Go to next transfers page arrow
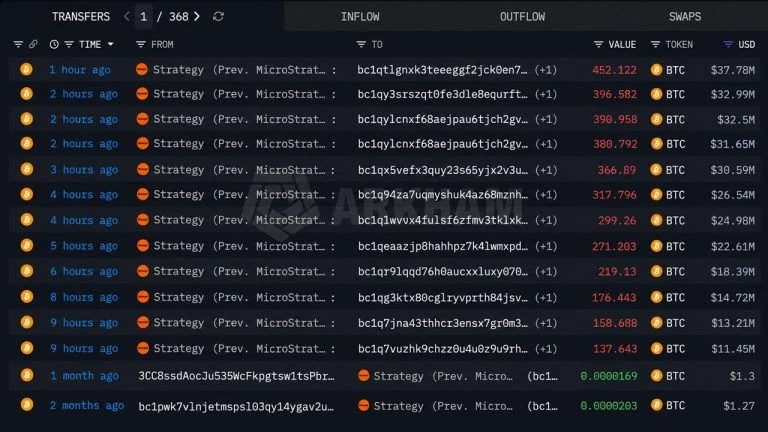 coord(196,17)
